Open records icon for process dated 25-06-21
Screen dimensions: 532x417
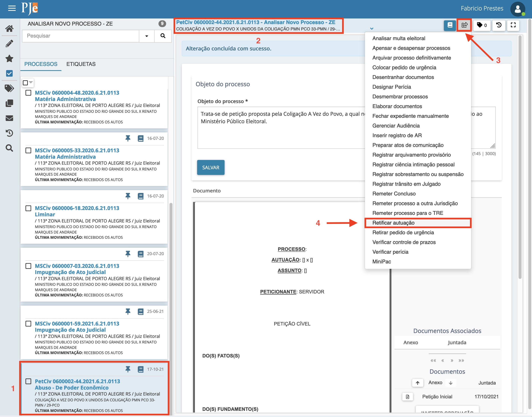(141, 312)
